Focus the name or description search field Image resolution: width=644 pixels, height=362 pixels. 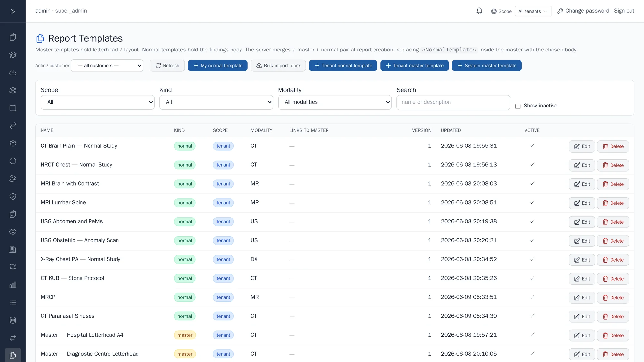click(453, 102)
